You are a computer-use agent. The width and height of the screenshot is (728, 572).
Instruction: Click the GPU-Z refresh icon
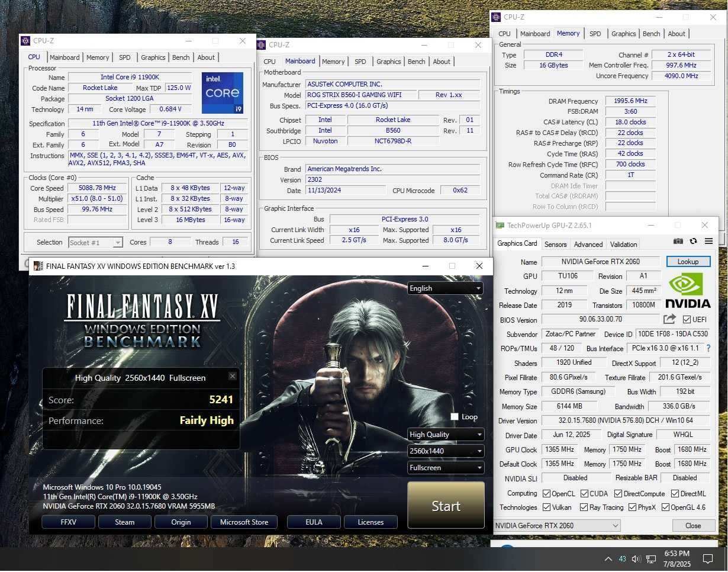693,241
